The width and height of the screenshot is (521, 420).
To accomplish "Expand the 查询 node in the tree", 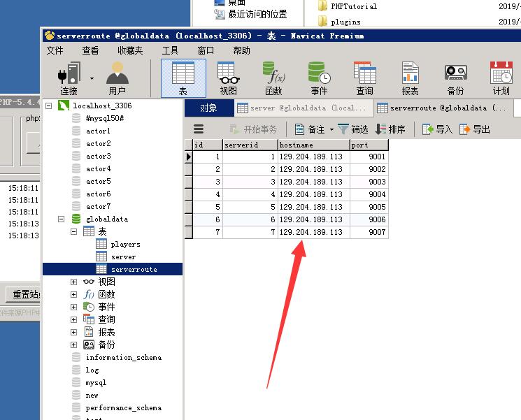I will pyautogui.click(x=73, y=319).
